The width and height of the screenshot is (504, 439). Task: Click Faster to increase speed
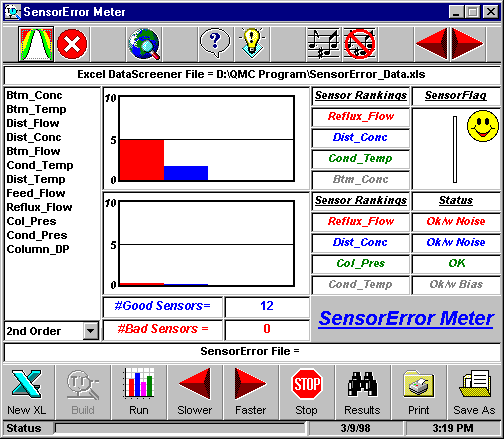pyautogui.click(x=251, y=392)
